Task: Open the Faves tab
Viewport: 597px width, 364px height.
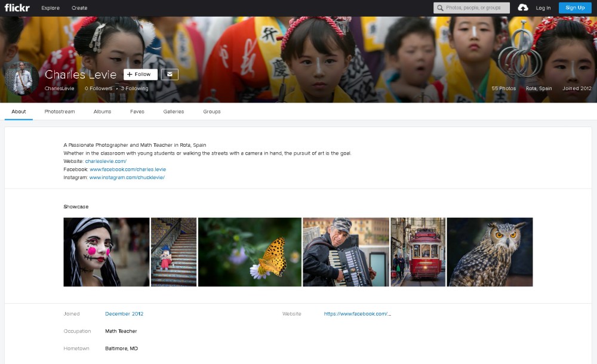Action: pyautogui.click(x=137, y=112)
